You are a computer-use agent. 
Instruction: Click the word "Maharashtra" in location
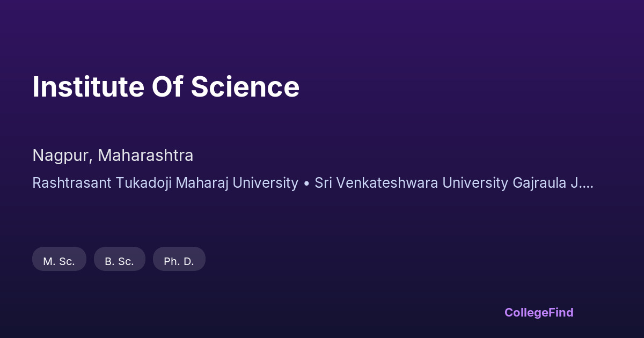(x=145, y=156)
